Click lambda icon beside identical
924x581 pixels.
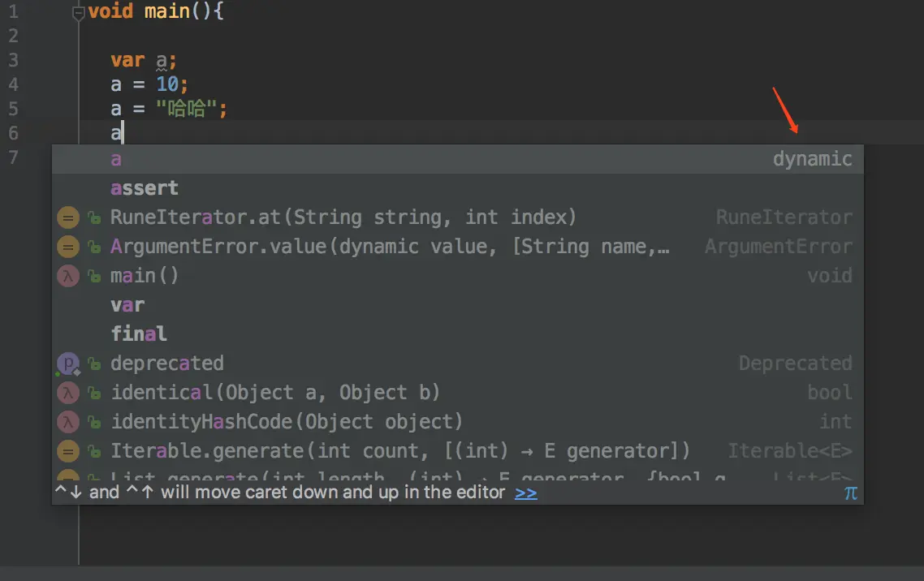coord(67,393)
